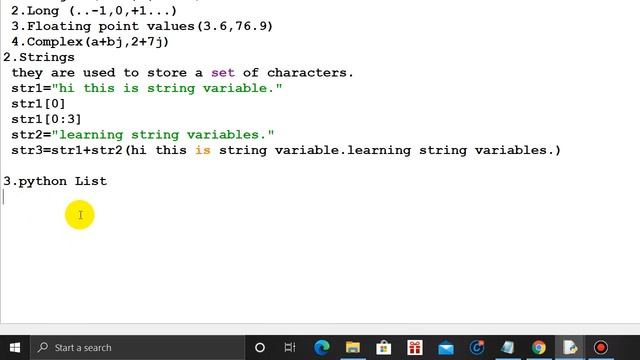Click the green string "hi this is string variable."

(x=167, y=88)
